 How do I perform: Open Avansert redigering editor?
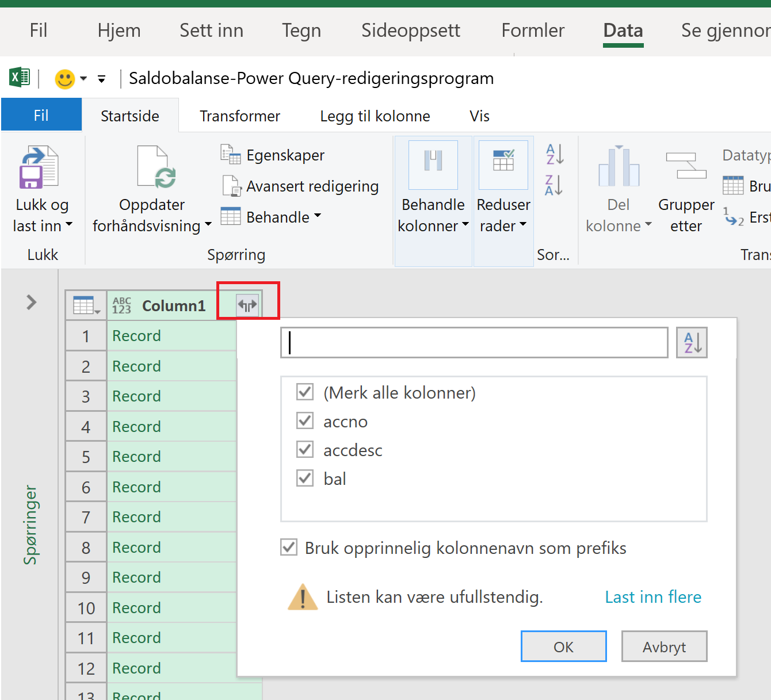300,186
